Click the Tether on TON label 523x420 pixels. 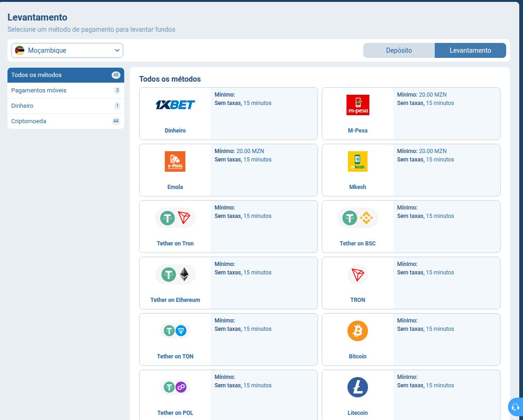[x=175, y=357]
